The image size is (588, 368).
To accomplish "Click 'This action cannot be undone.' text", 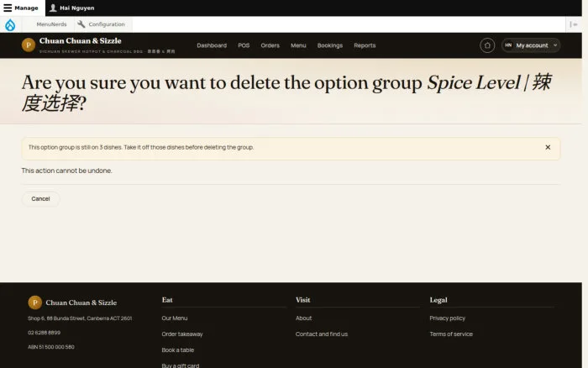I will click(x=66, y=171).
